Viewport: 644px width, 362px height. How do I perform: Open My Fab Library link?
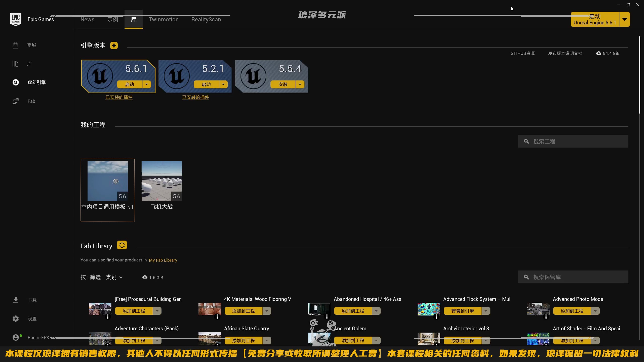(x=163, y=260)
